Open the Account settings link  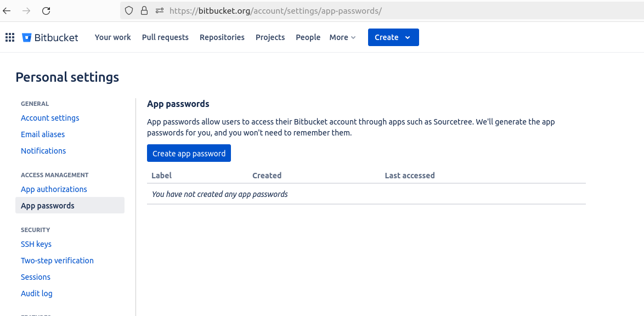click(50, 118)
